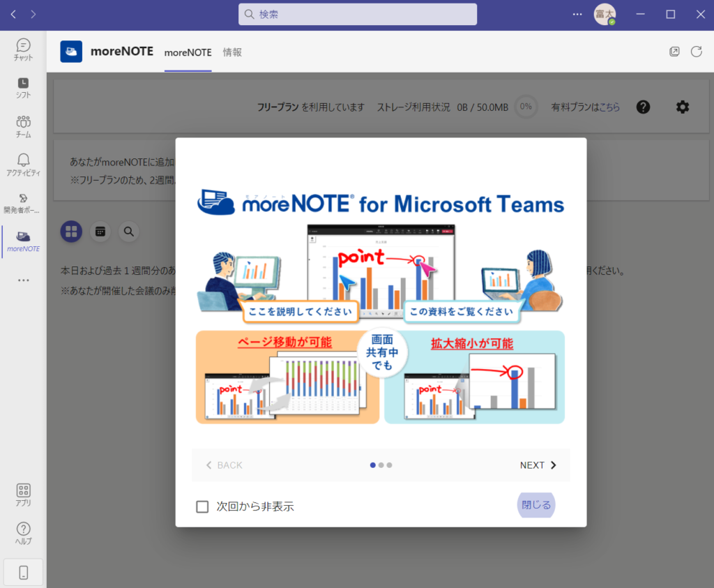Go back using title bar arrow
Image resolution: width=714 pixels, height=588 pixels.
[13, 14]
